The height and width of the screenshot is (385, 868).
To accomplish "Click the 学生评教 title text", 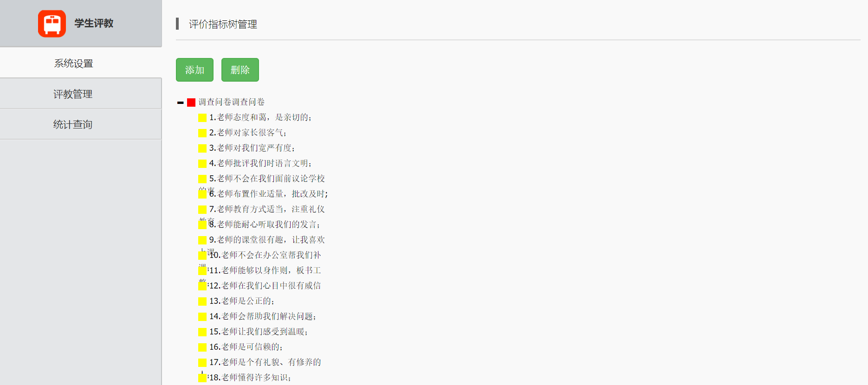I will point(94,24).
